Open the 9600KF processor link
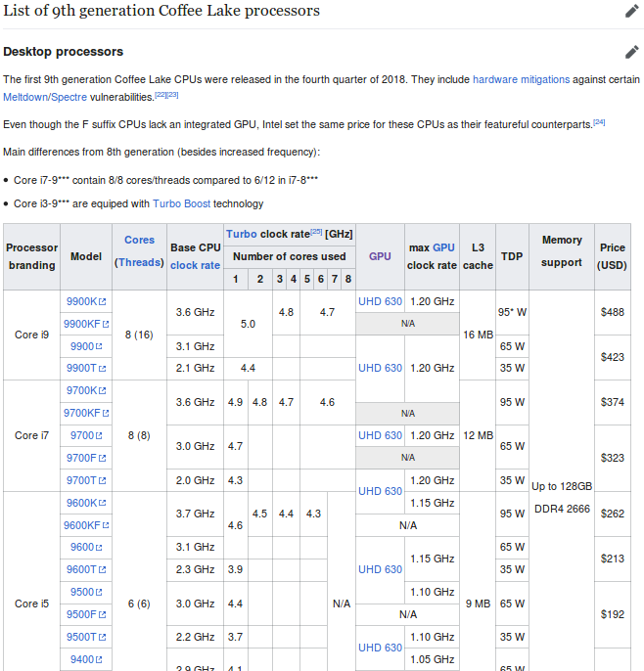Viewport: 644px width, 671px height. 82,524
